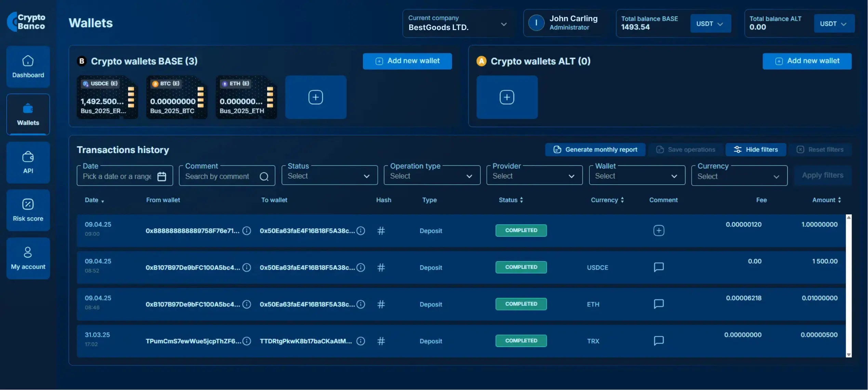Click the amount 1 500.00
The width and height of the screenshot is (868, 390).
(825, 261)
